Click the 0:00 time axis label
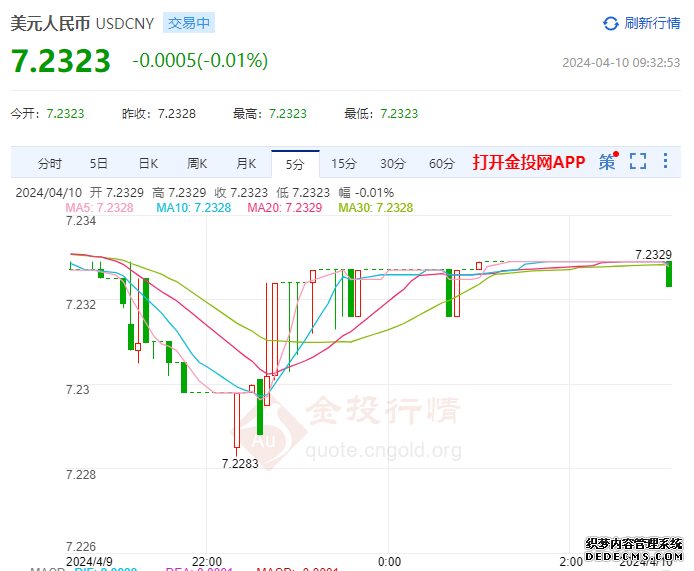The width and height of the screenshot is (694, 571). pyautogui.click(x=389, y=562)
